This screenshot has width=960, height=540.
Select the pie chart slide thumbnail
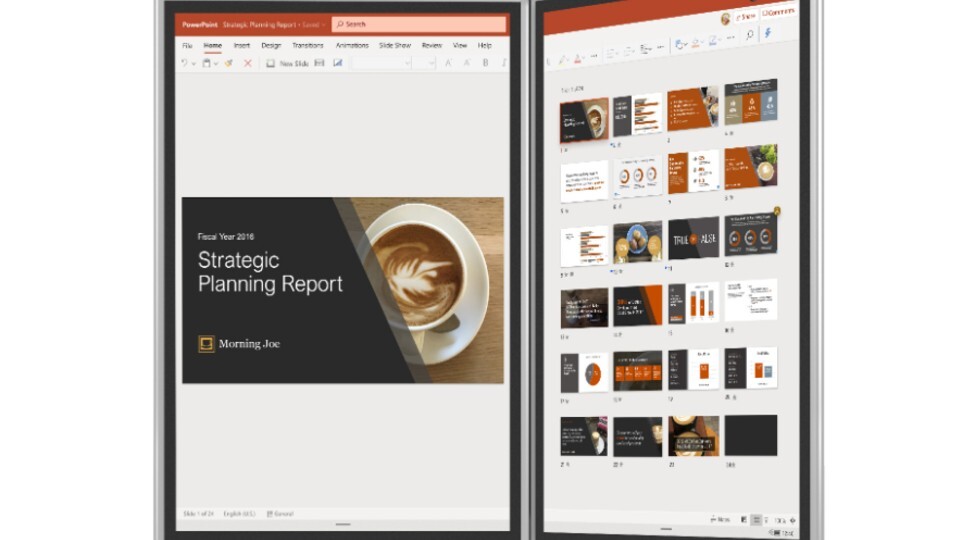[584, 373]
